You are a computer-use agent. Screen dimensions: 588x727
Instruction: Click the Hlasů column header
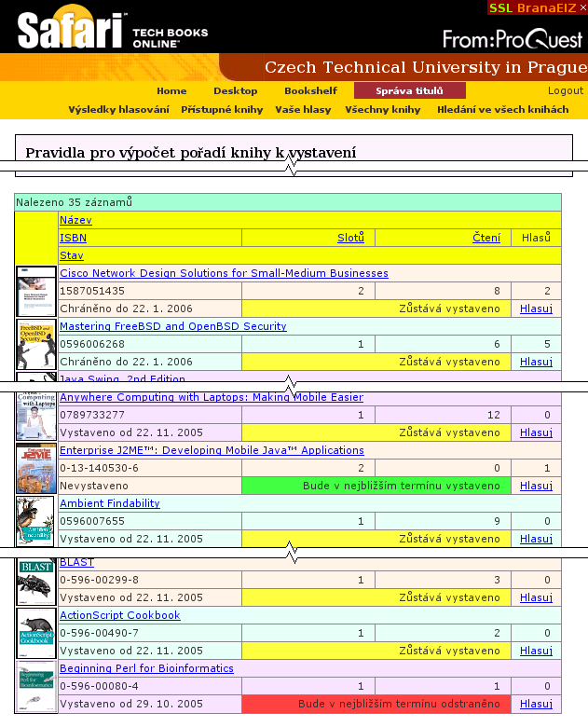[x=536, y=238]
